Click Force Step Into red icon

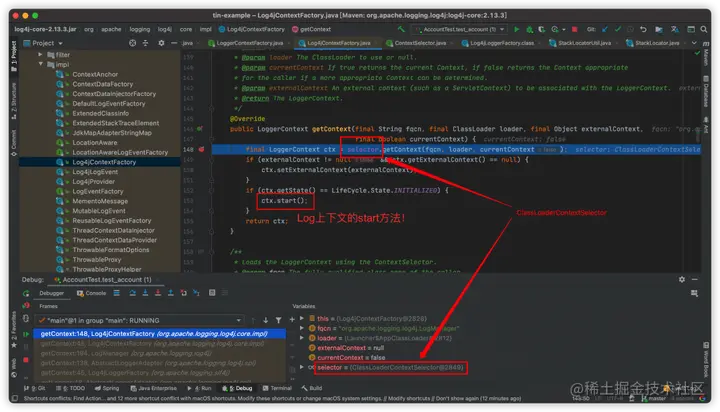[158, 293]
